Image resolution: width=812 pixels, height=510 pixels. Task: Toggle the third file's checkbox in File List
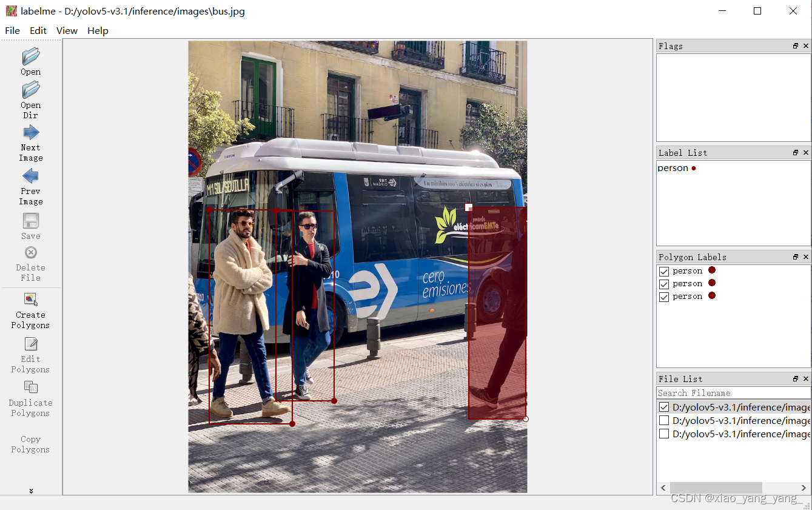tap(664, 434)
